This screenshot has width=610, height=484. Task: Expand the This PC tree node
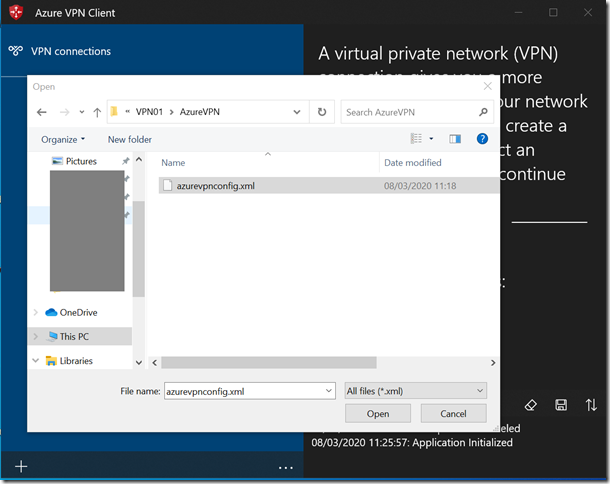coord(36,337)
